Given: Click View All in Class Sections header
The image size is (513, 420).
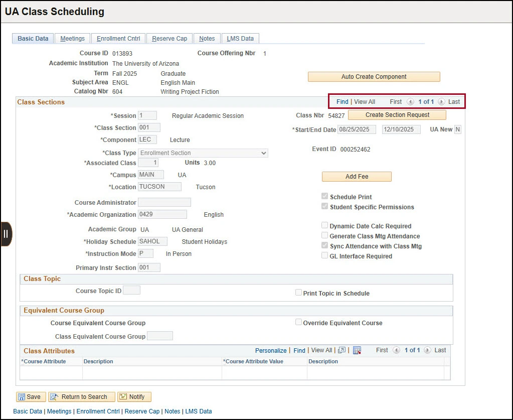Looking at the screenshot, I should click(365, 102).
